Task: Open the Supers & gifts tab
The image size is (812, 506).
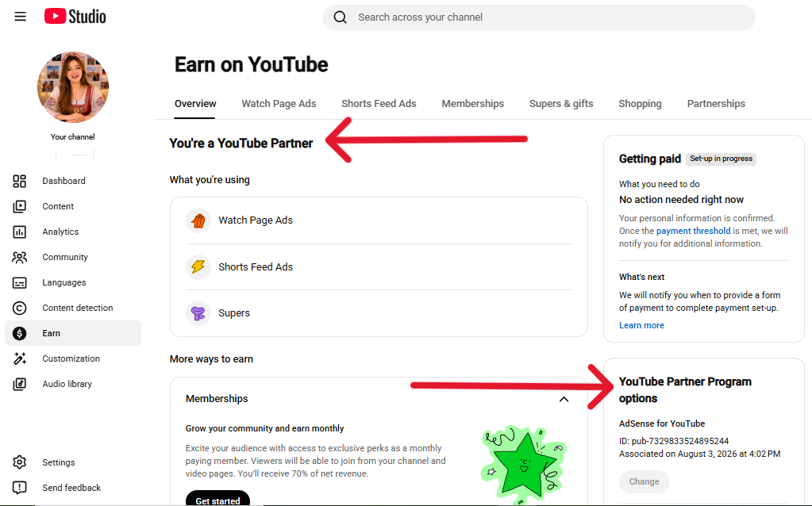Action: [561, 103]
